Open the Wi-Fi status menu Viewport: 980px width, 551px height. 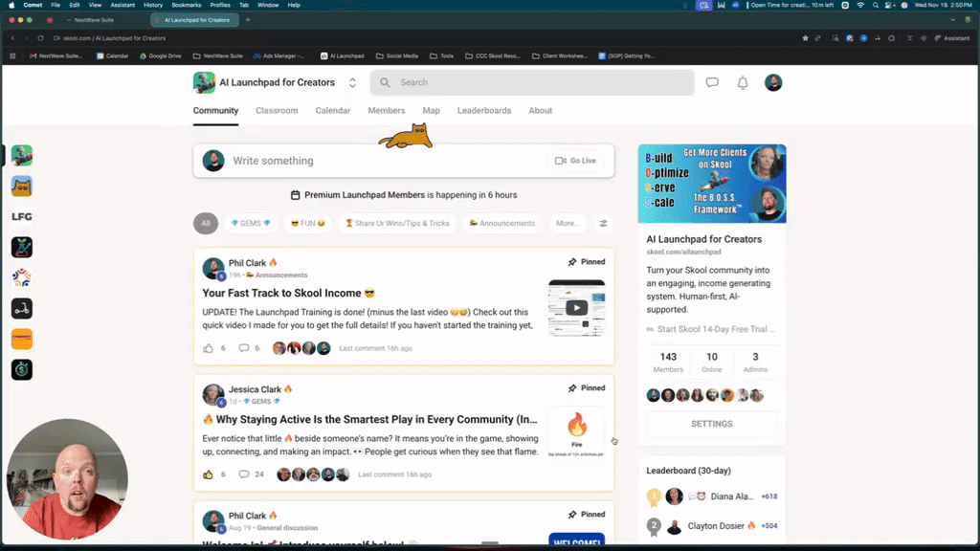click(x=860, y=5)
